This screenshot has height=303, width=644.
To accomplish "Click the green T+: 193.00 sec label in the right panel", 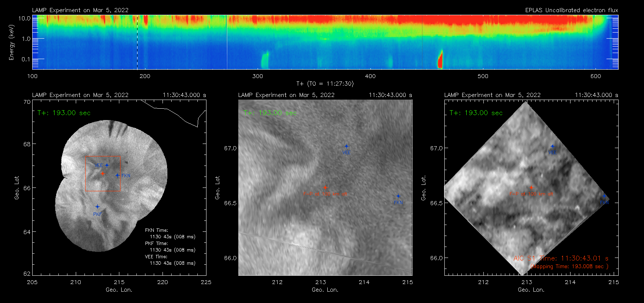I will (x=476, y=113).
